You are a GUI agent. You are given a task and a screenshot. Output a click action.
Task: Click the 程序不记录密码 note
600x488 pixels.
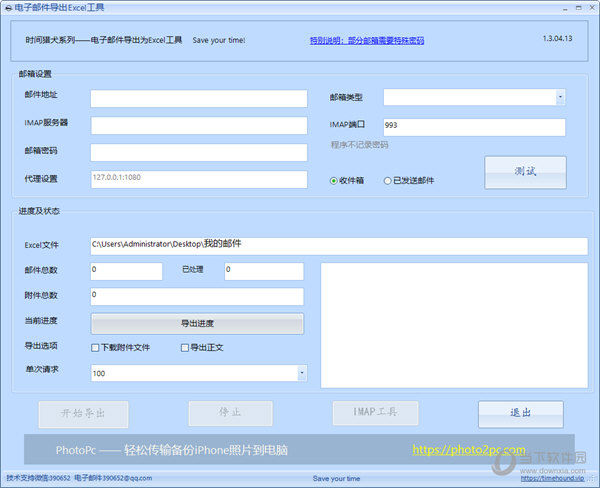(359, 145)
